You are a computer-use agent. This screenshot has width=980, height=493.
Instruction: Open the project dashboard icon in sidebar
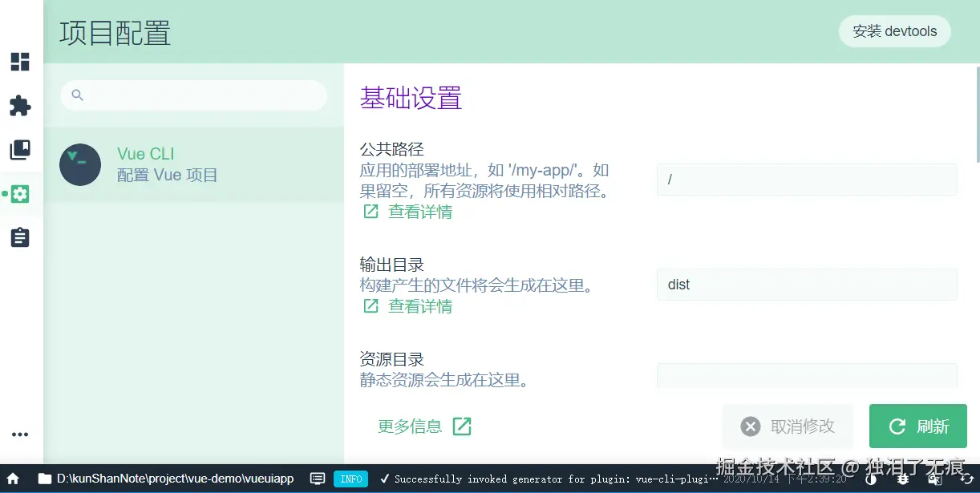tap(20, 62)
